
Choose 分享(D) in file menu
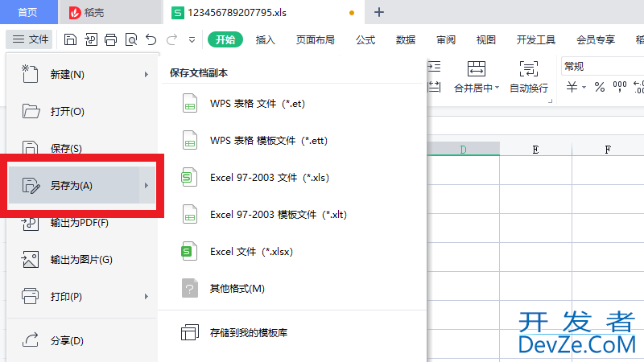click(x=82, y=340)
